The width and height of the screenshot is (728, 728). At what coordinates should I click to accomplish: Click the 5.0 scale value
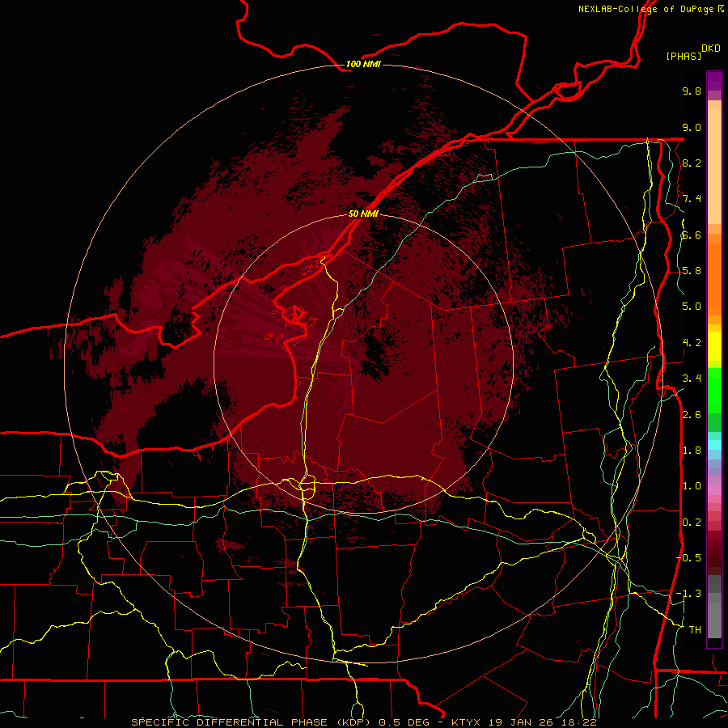pyautogui.click(x=692, y=307)
